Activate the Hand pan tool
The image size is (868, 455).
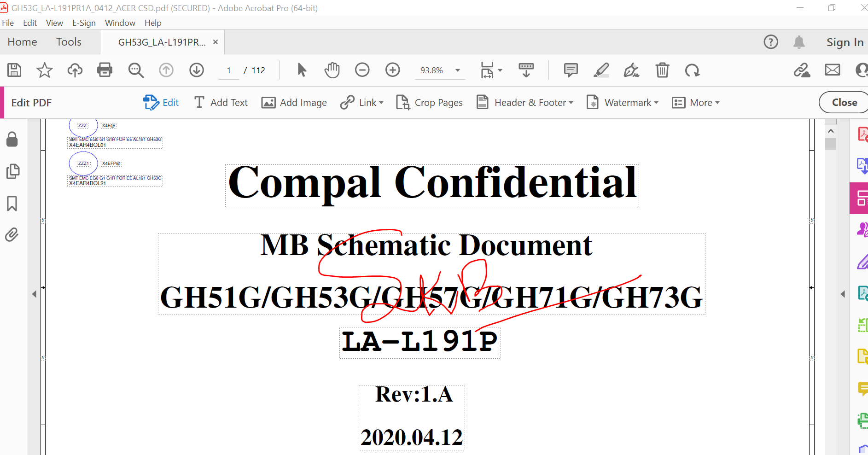332,70
